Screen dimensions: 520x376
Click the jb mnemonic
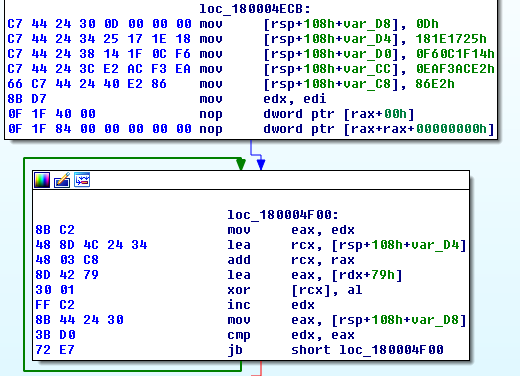tap(235, 350)
